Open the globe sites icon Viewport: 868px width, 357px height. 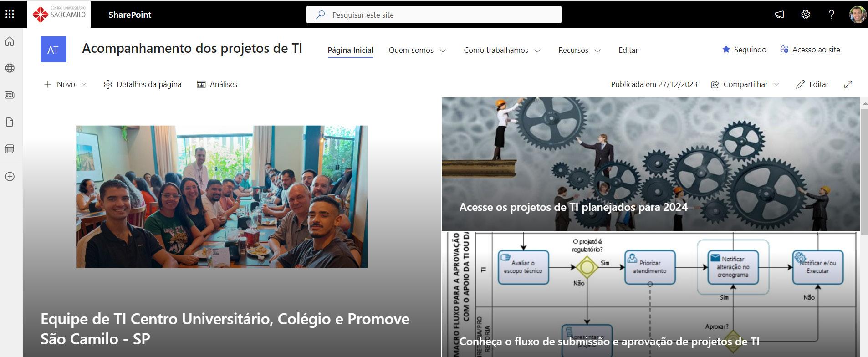tap(10, 68)
